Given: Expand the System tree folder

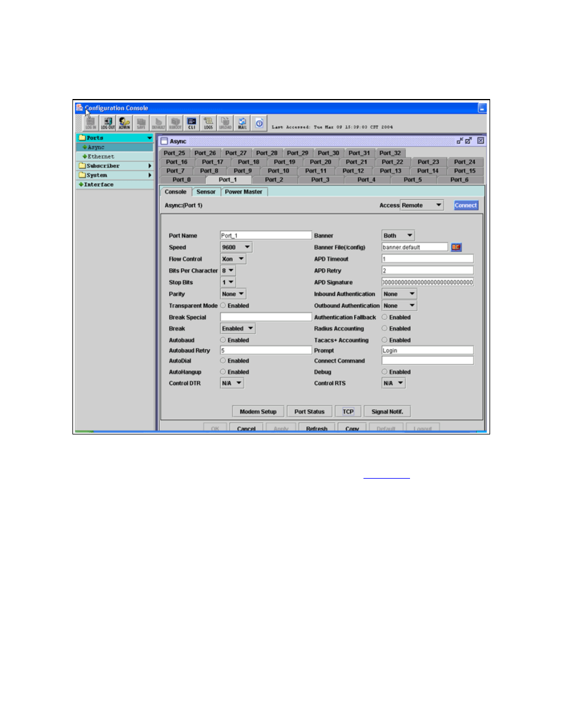Looking at the screenshot, I should tap(115, 175).
